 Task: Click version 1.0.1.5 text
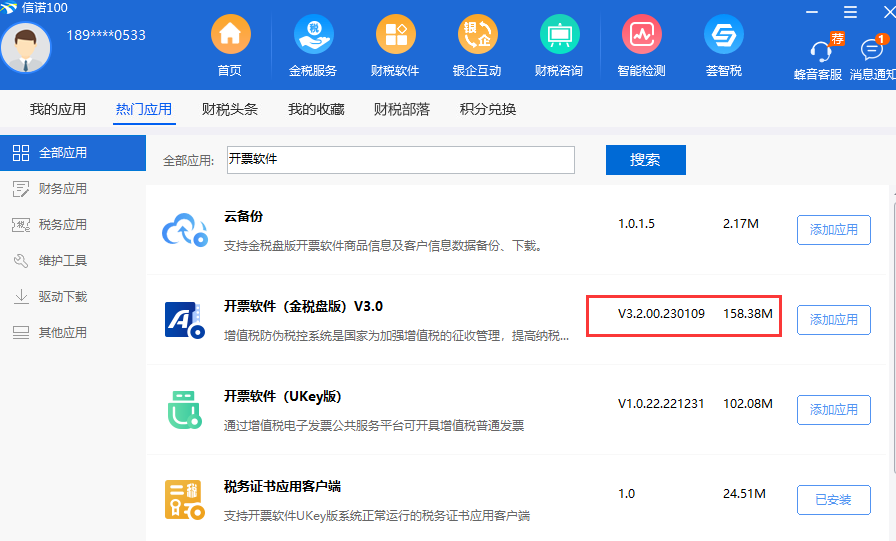click(636, 224)
